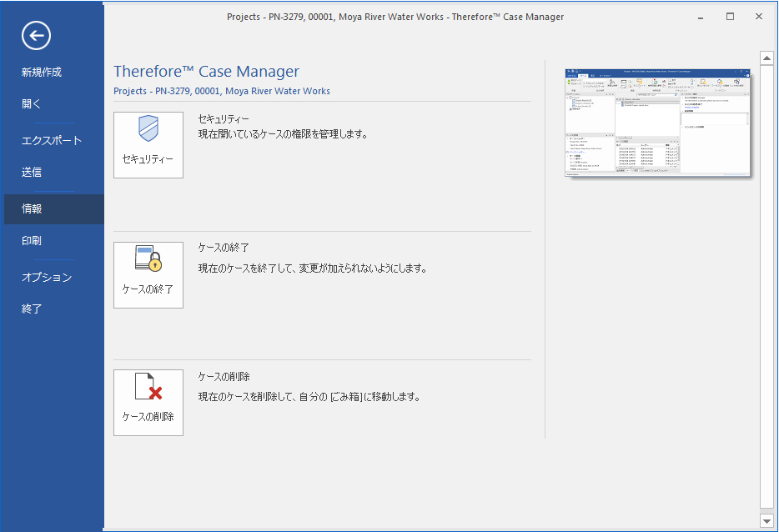Click the 'Projects - PN-3279, 00001, Moya River Water Works' subtitle

pyautogui.click(x=222, y=92)
